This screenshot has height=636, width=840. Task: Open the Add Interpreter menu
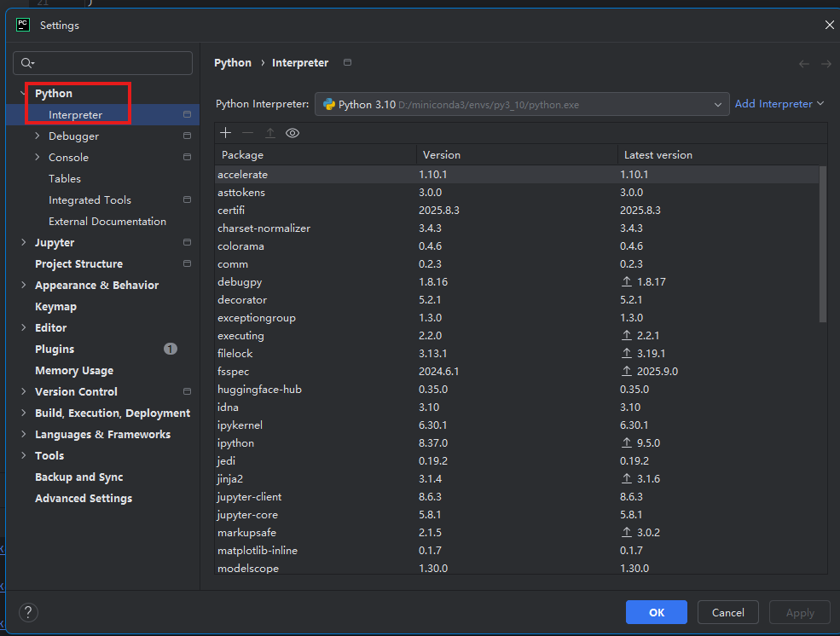click(x=779, y=104)
